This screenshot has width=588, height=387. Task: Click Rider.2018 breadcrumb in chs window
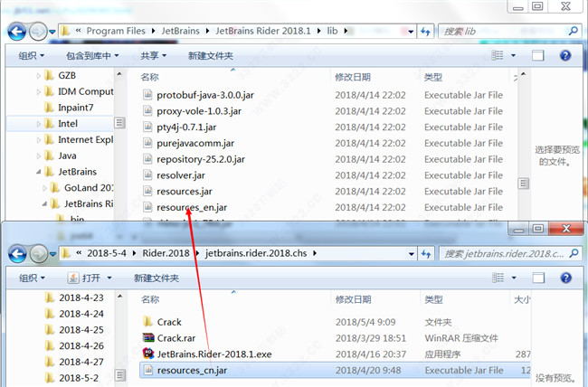pyautogui.click(x=166, y=253)
